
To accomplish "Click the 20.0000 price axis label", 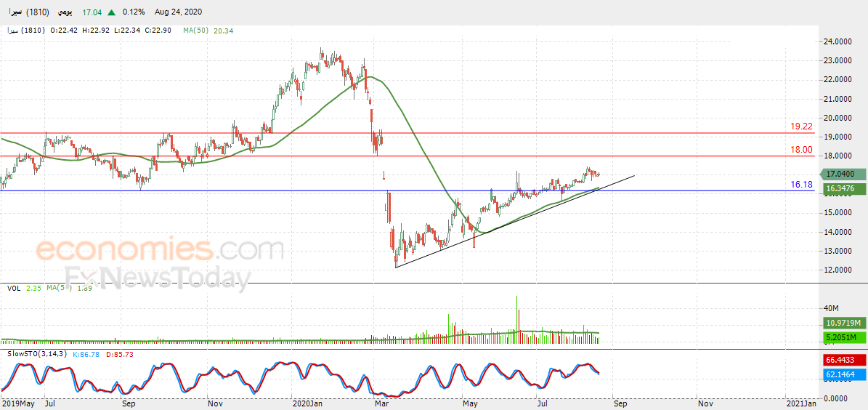I will coord(837,118).
